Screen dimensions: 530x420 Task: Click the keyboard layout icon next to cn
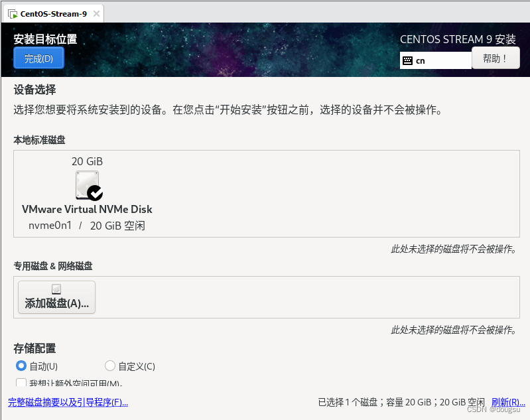[x=408, y=60]
